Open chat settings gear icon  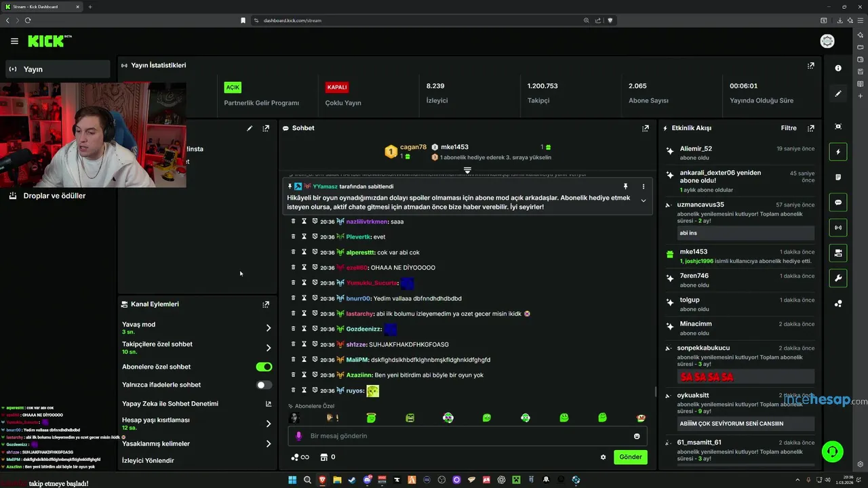[603, 457]
